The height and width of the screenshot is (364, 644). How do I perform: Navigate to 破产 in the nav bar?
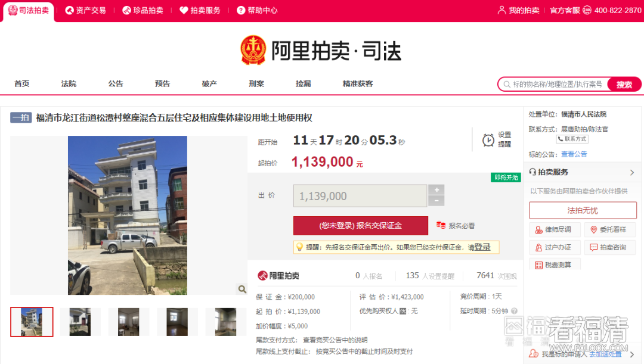pos(209,84)
